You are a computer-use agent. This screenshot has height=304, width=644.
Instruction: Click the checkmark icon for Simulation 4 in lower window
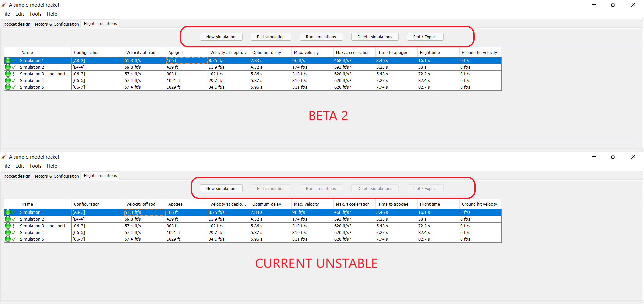click(13, 232)
